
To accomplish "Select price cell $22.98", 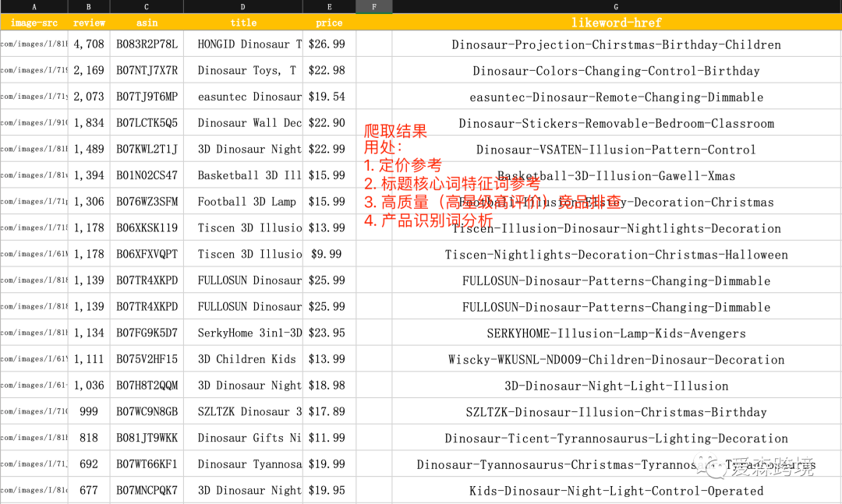I will 329,70.
